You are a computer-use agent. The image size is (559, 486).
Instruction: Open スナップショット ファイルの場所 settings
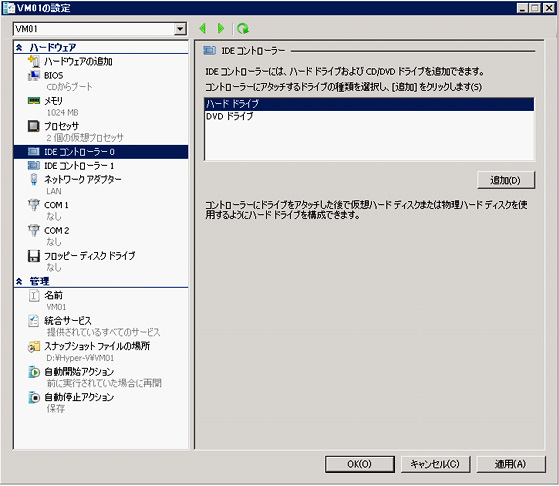[x=97, y=346]
